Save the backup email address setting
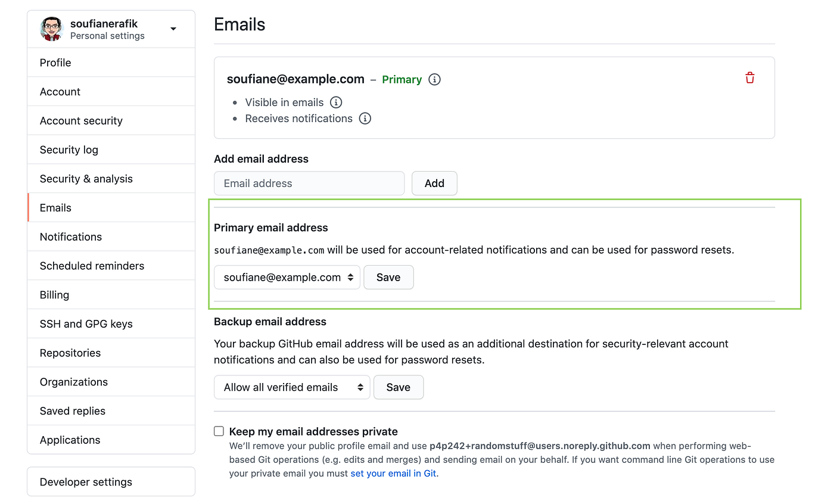Screen dimensions: 834x504 point(399,387)
